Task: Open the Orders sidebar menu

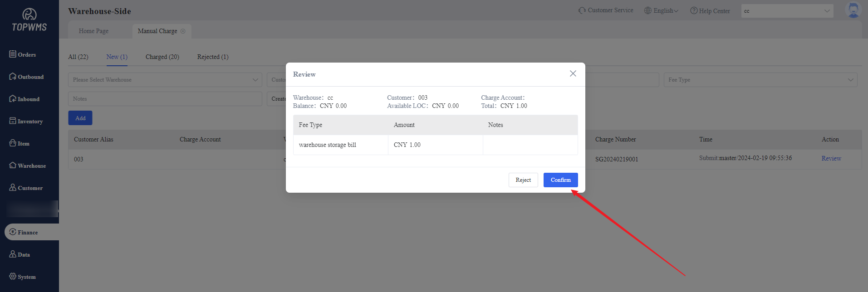Action: coord(23,54)
